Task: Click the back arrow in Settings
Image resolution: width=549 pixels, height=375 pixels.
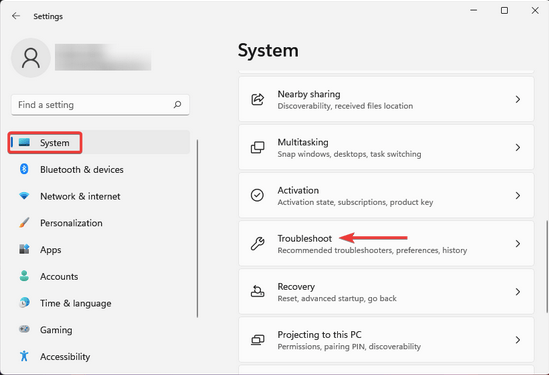Action: (x=16, y=16)
